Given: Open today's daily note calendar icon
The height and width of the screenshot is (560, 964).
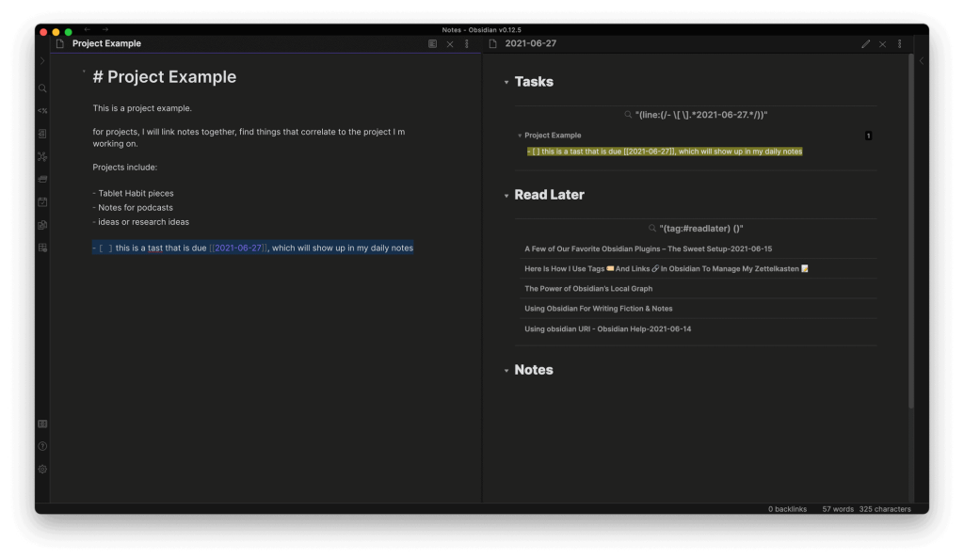Looking at the screenshot, I should click(x=42, y=201).
